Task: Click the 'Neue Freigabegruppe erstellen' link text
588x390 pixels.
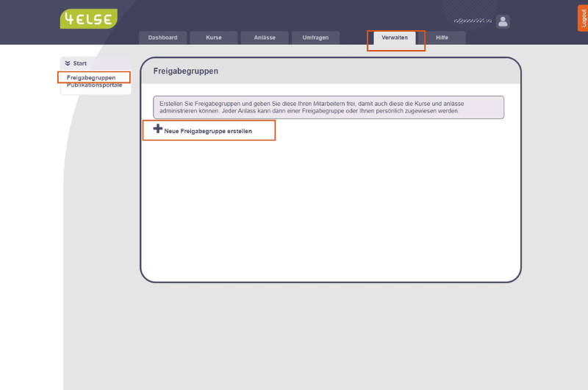Action: 208,131
